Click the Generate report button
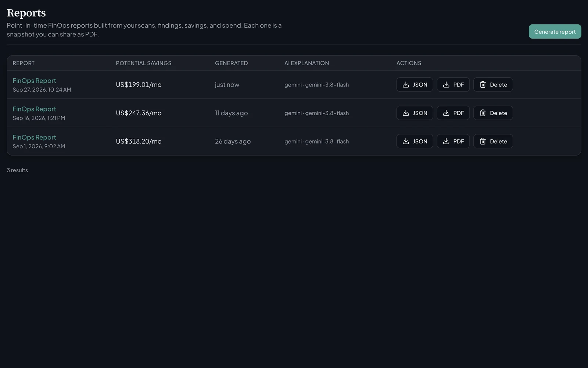 [555, 32]
